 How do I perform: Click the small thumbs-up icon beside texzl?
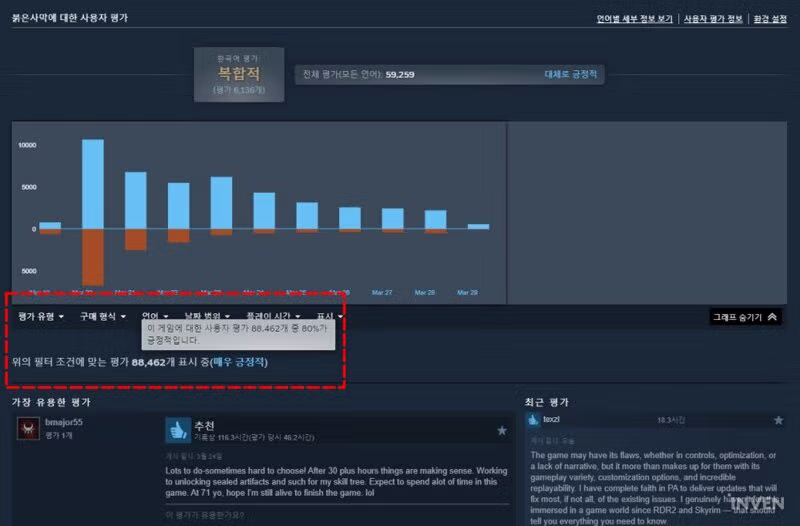[533, 420]
